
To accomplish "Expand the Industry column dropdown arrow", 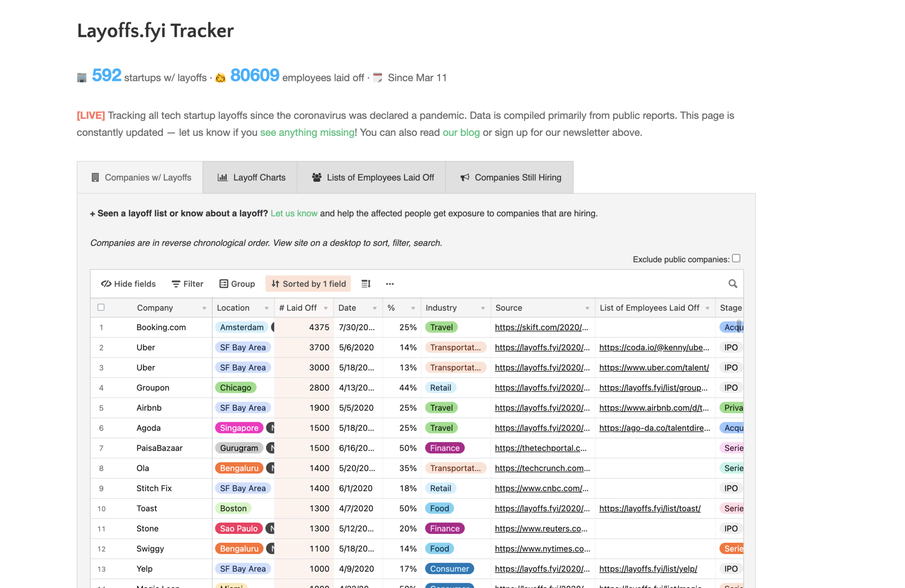I will [x=483, y=308].
